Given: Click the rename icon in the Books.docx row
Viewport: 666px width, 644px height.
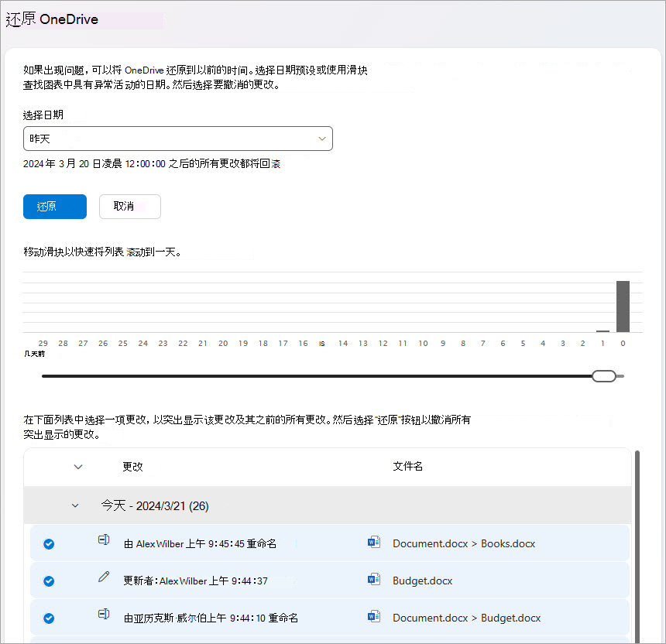Looking at the screenshot, I should coord(104,540).
